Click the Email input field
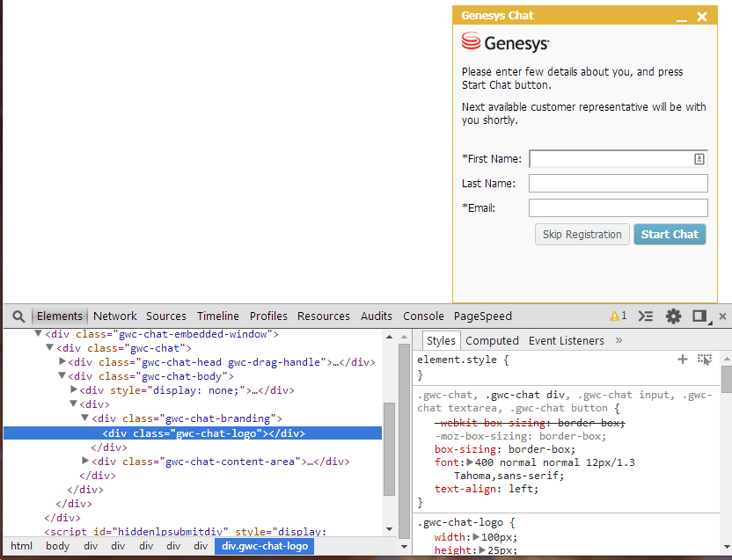732x560 pixels. click(618, 208)
